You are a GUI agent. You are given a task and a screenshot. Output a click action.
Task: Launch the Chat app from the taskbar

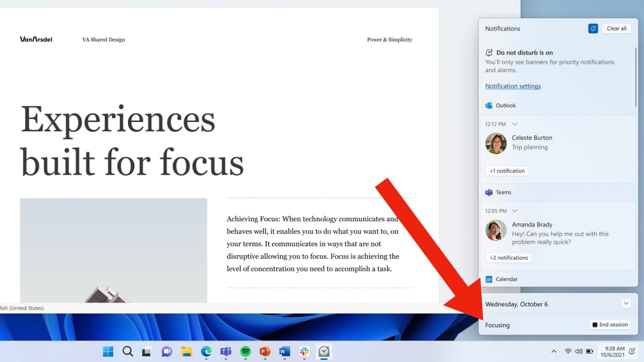tap(167, 351)
